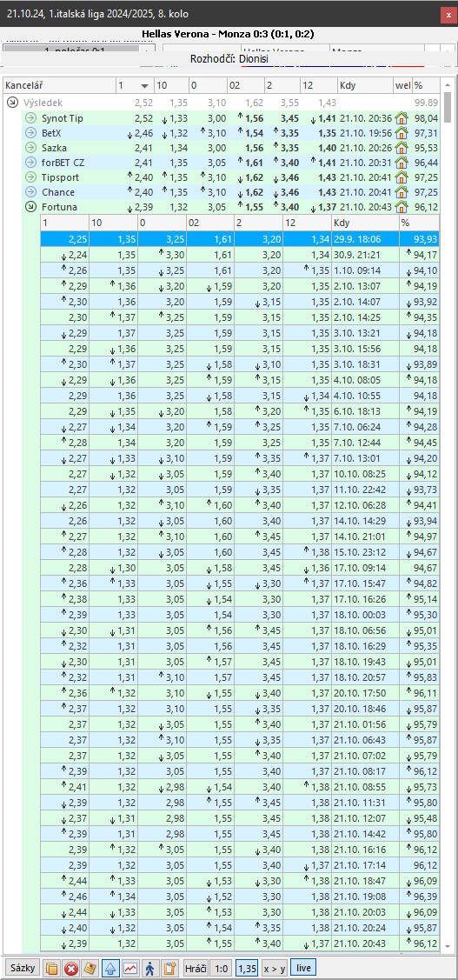This screenshot has width=458, height=980.
Task: Open the red line chart icon
Action: coord(130,968)
